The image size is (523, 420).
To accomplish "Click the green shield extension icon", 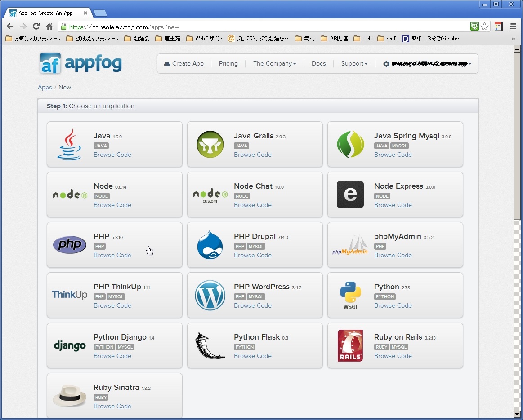I will click(x=474, y=27).
